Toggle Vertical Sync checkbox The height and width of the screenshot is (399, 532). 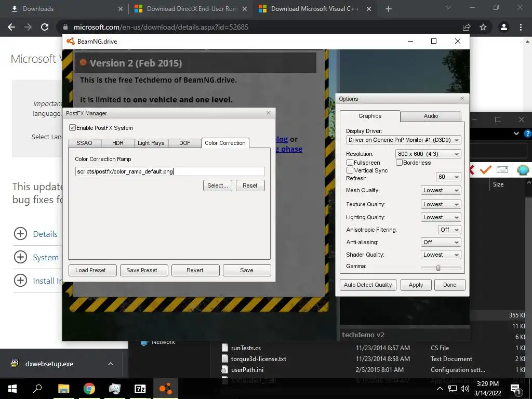point(350,170)
